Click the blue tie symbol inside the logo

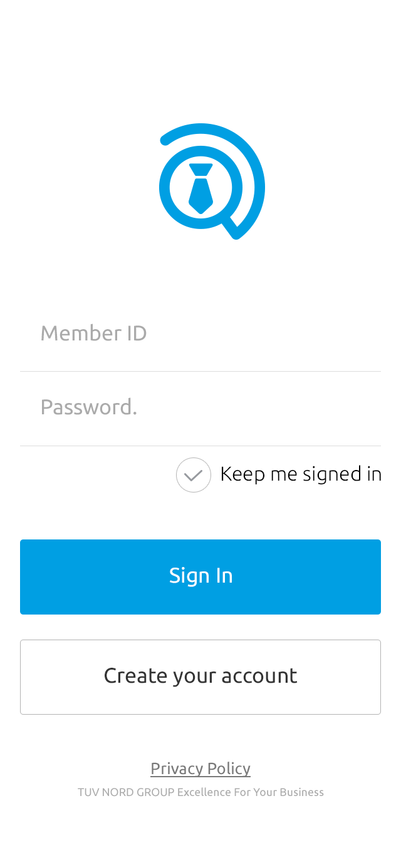200,188
